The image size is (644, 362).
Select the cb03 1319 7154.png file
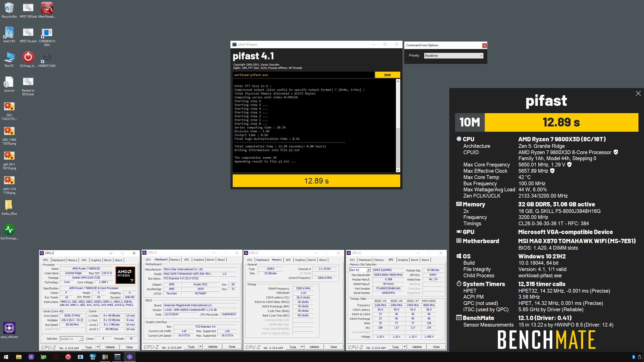[x=9, y=185]
